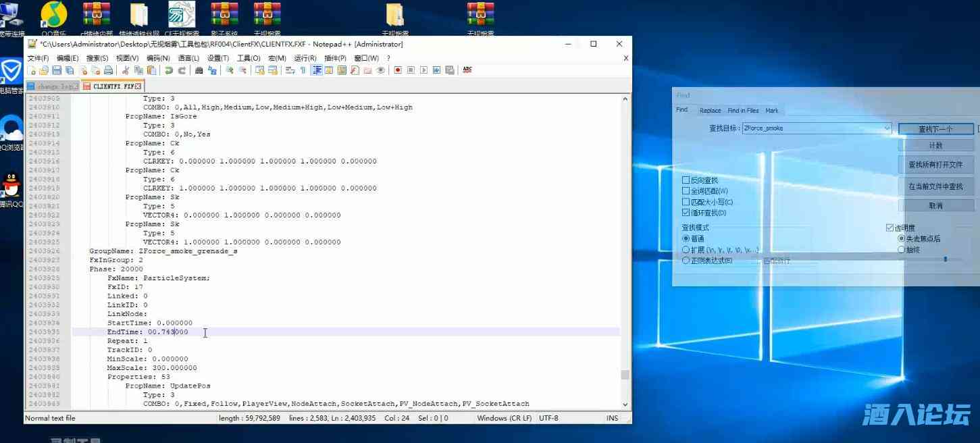Click the Cut scissors toolbar icon
This screenshot has height=443, width=980.
point(126,70)
